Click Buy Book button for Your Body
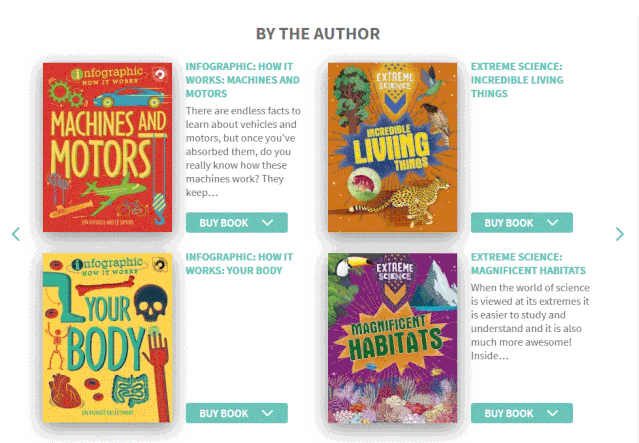 point(237,413)
